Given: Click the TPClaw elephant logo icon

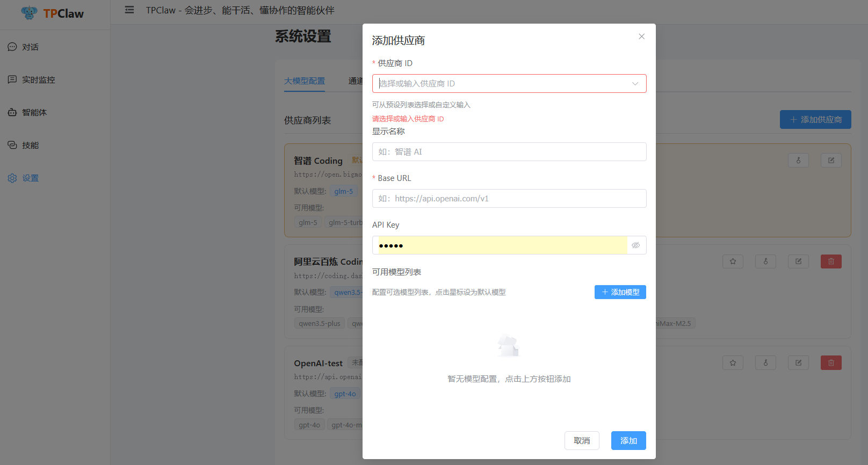Looking at the screenshot, I should [x=29, y=13].
